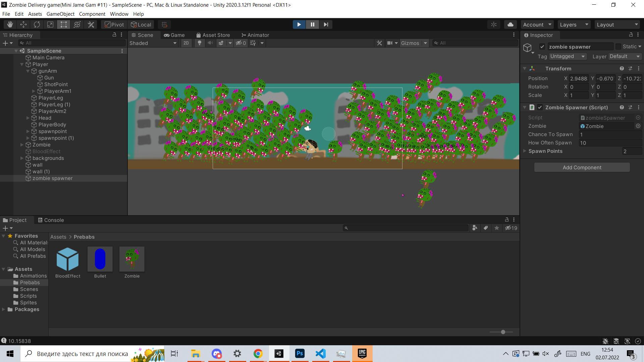The height and width of the screenshot is (362, 644).
Task: Open the Tag Untagged dropdown
Action: [x=568, y=56]
